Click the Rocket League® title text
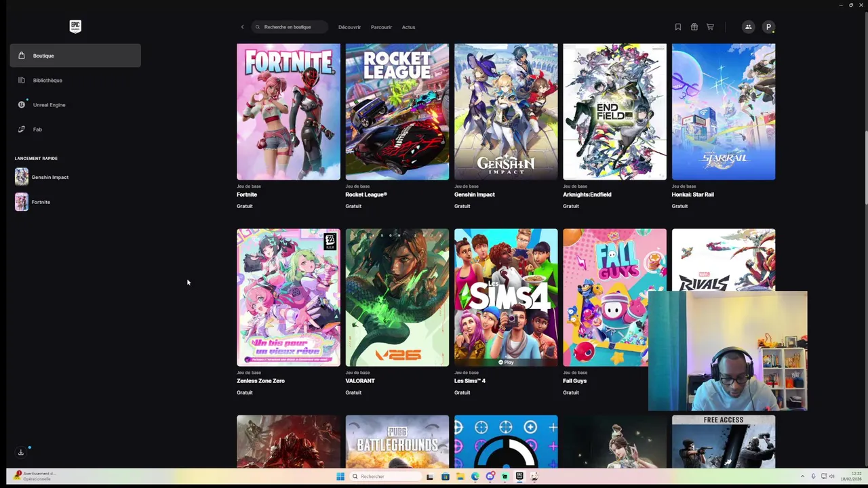 [366, 195]
